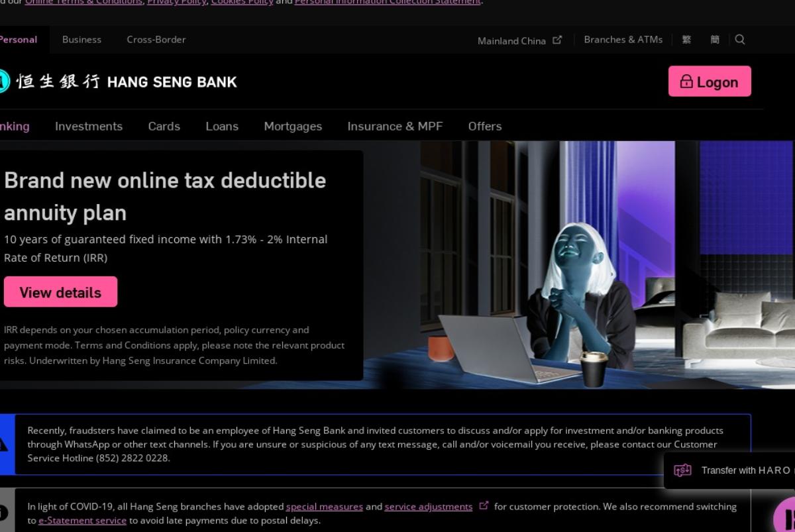The width and height of the screenshot is (795, 532).
Task: Open the special measures link
Action: tap(325, 506)
